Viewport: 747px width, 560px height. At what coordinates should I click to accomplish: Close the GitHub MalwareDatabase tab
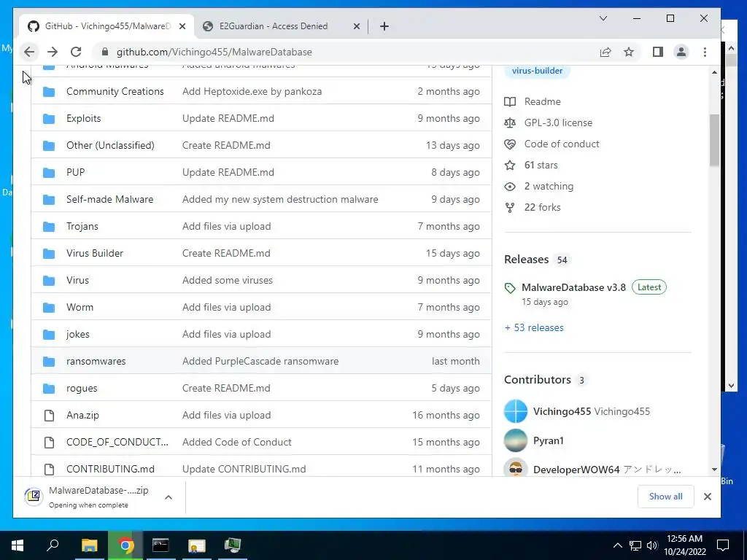pos(182,26)
